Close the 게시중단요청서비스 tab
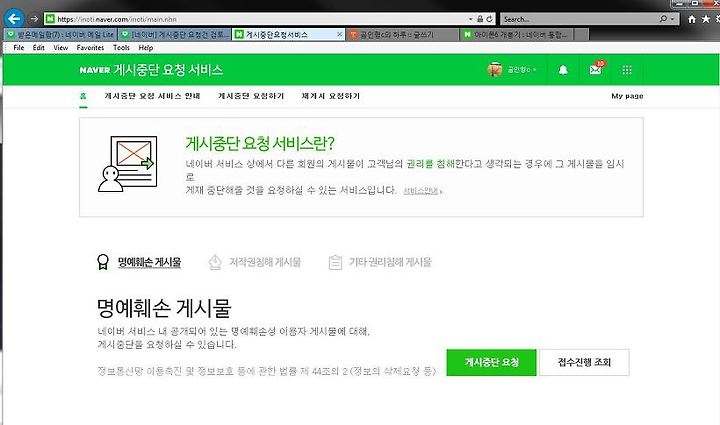 (339, 34)
